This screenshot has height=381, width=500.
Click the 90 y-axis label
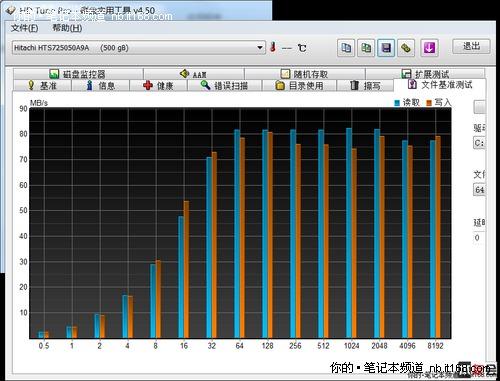click(23, 109)
